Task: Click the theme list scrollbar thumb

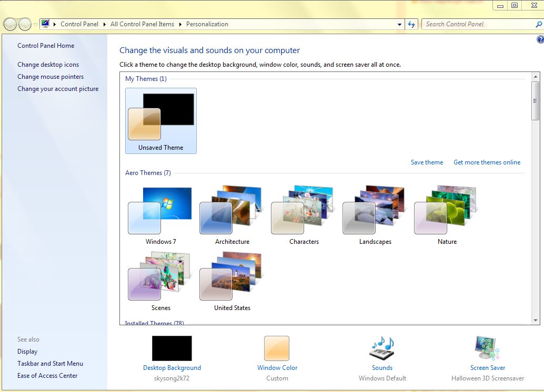Action: (536, 101)
